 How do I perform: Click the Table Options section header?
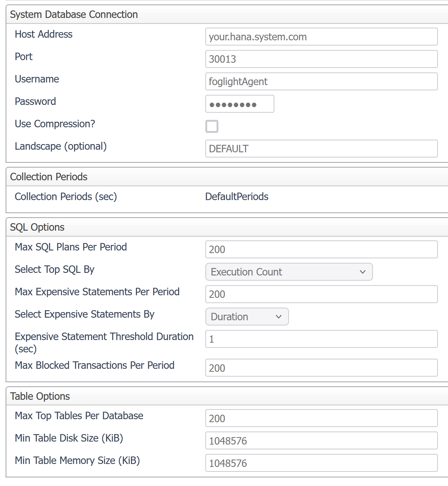pyautogui.click(x=40, y=396)
